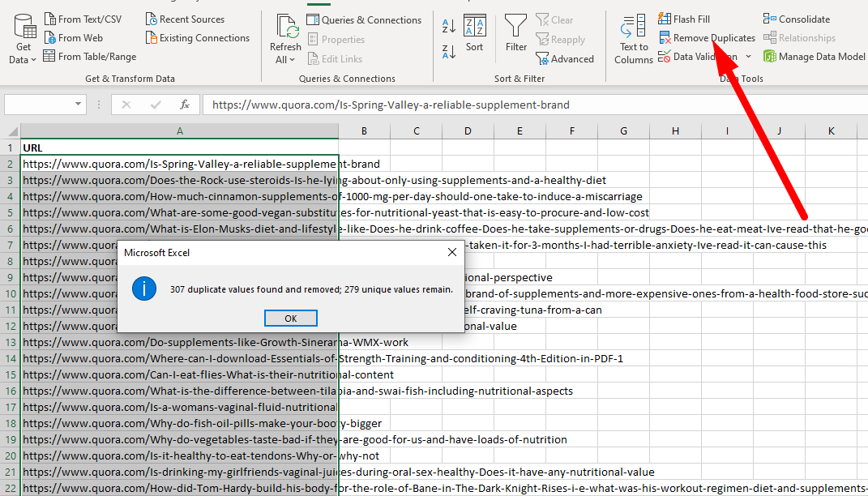Click Consolidate
868x496 pixels.
click(797, 19)
